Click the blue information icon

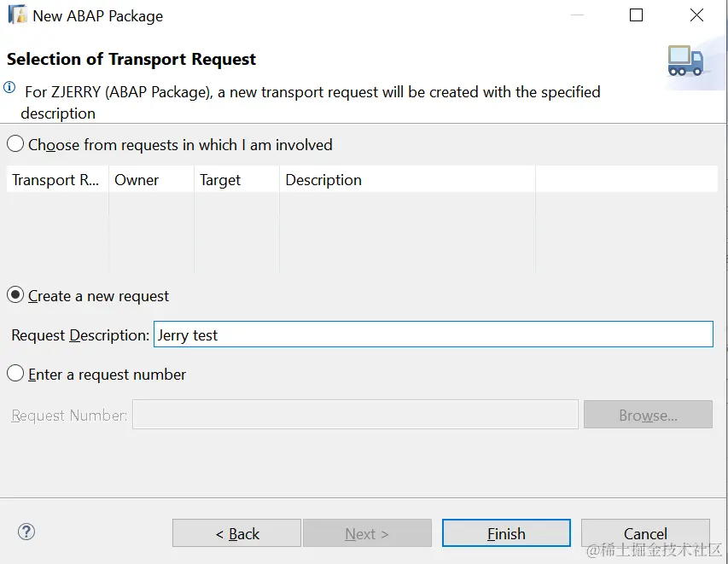coord(9,88)
